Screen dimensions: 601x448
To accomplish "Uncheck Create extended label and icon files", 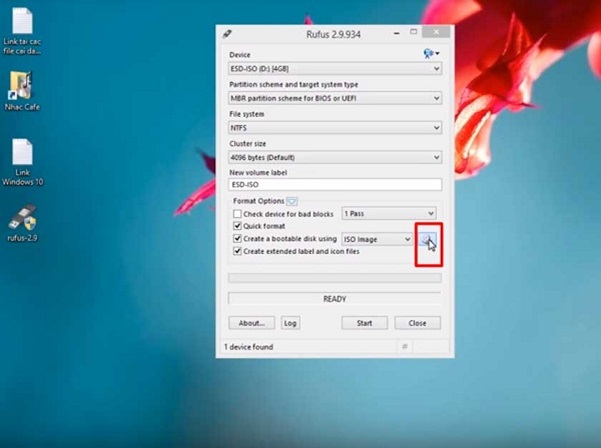I will pyautogui.click(x=237, y=251).
